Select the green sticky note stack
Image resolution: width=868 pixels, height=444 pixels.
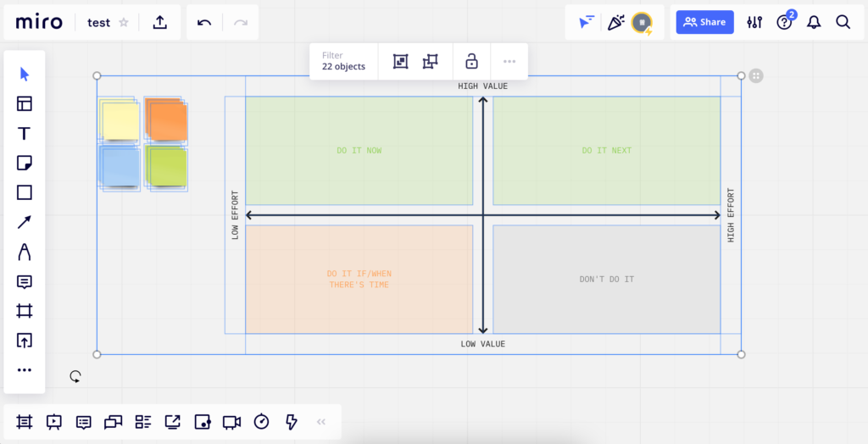pos(166,168)
